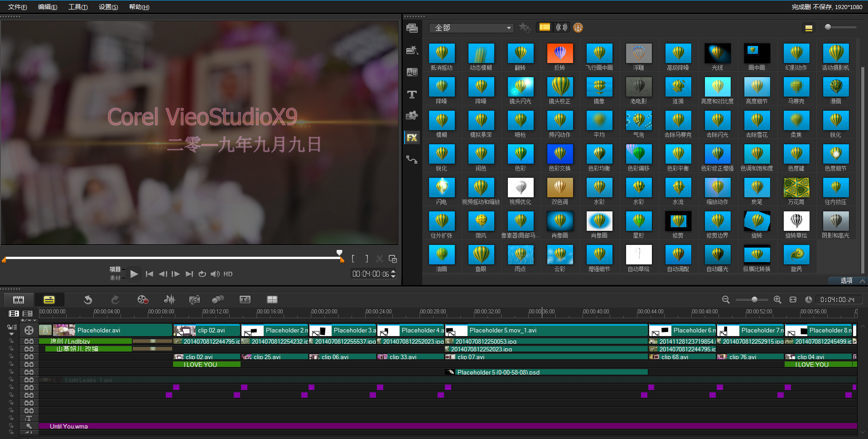
Task: Set mark-in bracket in preview
Action: point(353,259)
